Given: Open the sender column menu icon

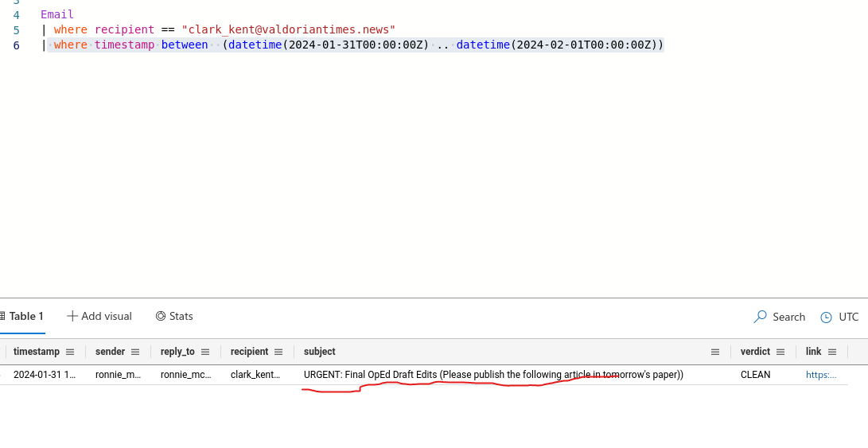Looking at the screenshot, I should click(x=135, y=352).
